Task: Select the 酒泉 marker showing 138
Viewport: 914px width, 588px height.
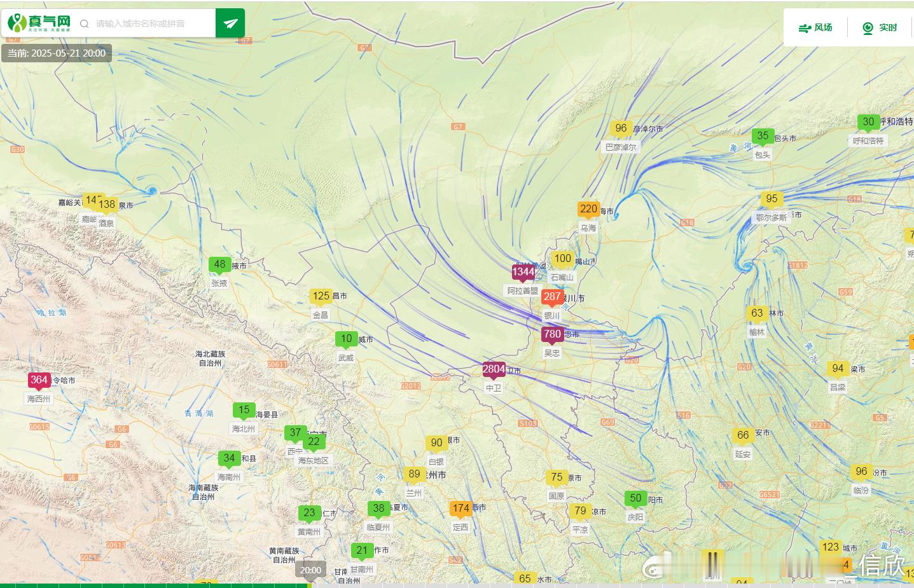Action: [x=106, y=205]
